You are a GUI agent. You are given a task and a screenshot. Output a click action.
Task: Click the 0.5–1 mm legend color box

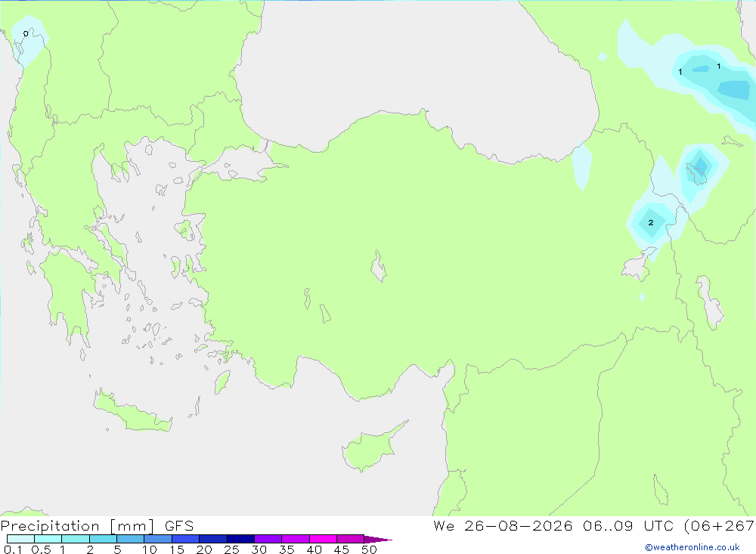[x=48, y=539]
